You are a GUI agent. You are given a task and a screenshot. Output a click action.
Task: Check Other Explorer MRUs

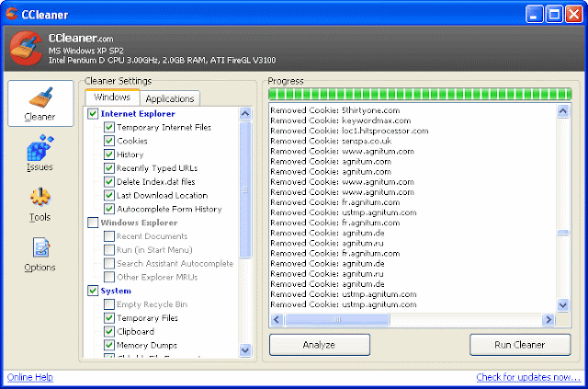click(109, 277)
